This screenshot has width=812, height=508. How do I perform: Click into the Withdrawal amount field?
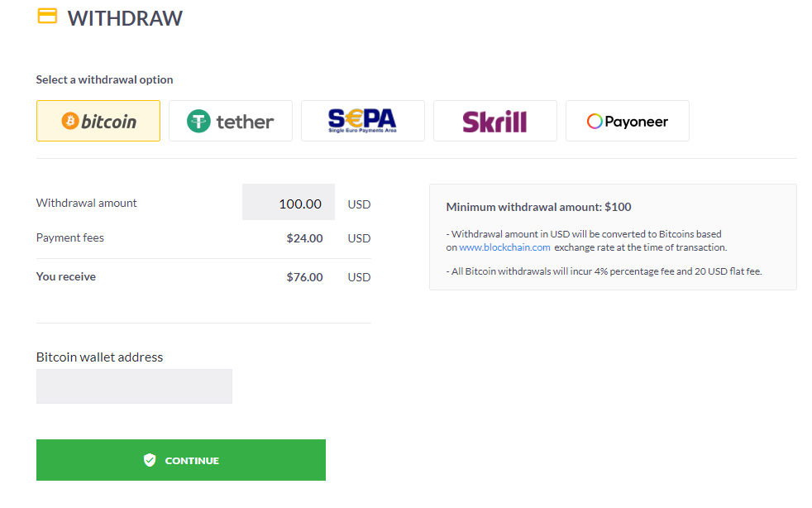pos(289,202)
